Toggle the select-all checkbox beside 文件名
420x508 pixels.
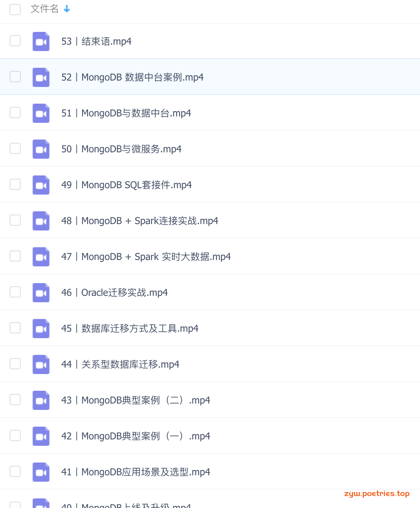pos(15,9)
